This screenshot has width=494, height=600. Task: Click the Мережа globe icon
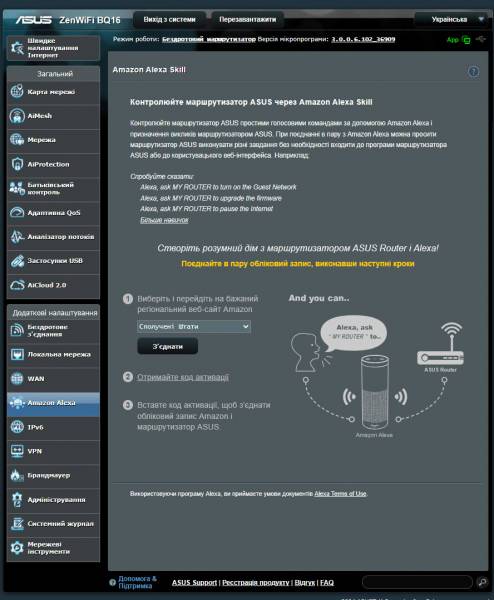[x=17, y=140]
